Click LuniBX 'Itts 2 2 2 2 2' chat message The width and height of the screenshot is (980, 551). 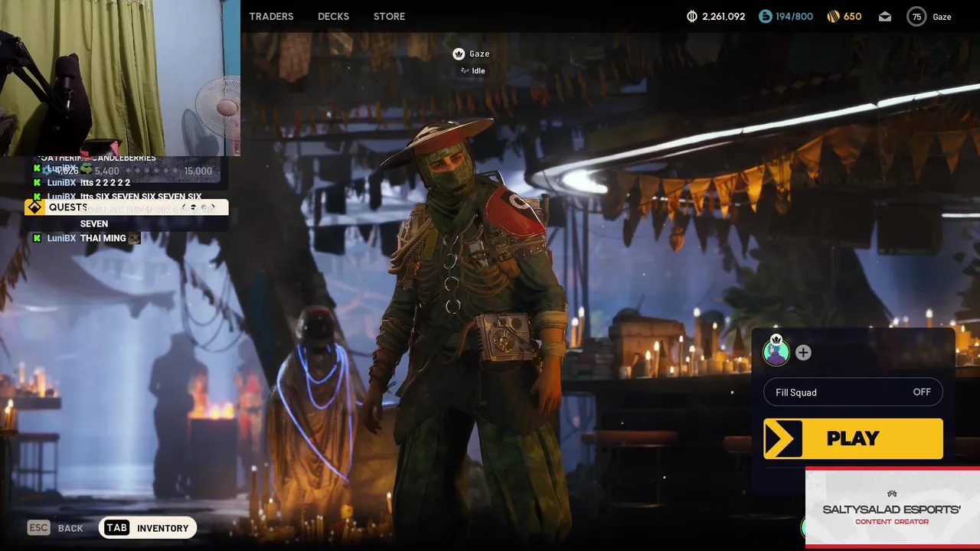click(x=82, y=182)
